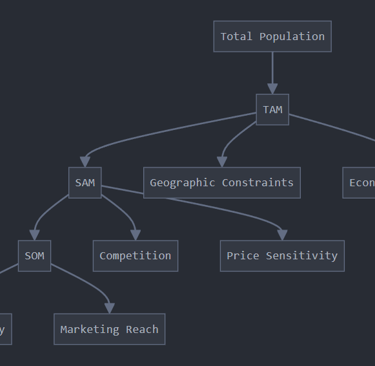Click arrowhead above Geographic Constraints
This screenshot has width=375, height=366.
(222, 162)
